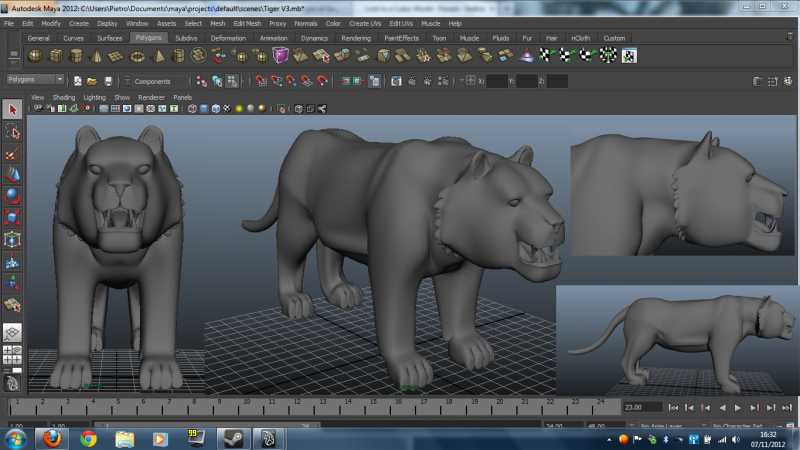Open the Edit Mesh menu

(x=246, y=22)
